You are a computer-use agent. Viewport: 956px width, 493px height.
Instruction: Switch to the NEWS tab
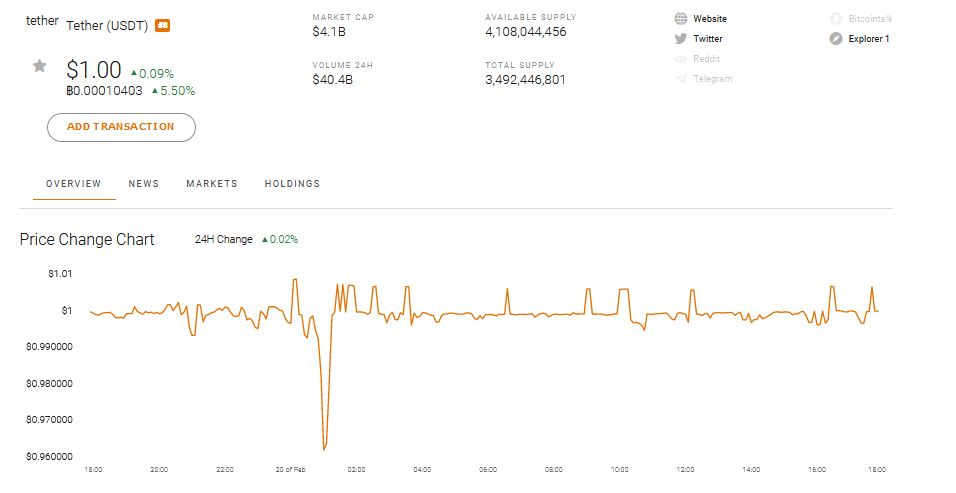coord(144,184)
